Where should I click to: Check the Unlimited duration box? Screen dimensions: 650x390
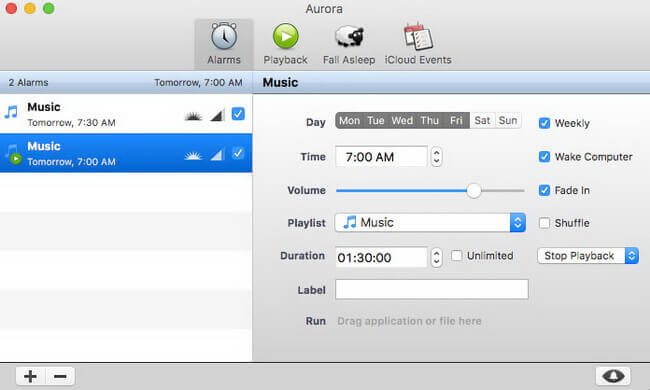[x=456, y=256]
